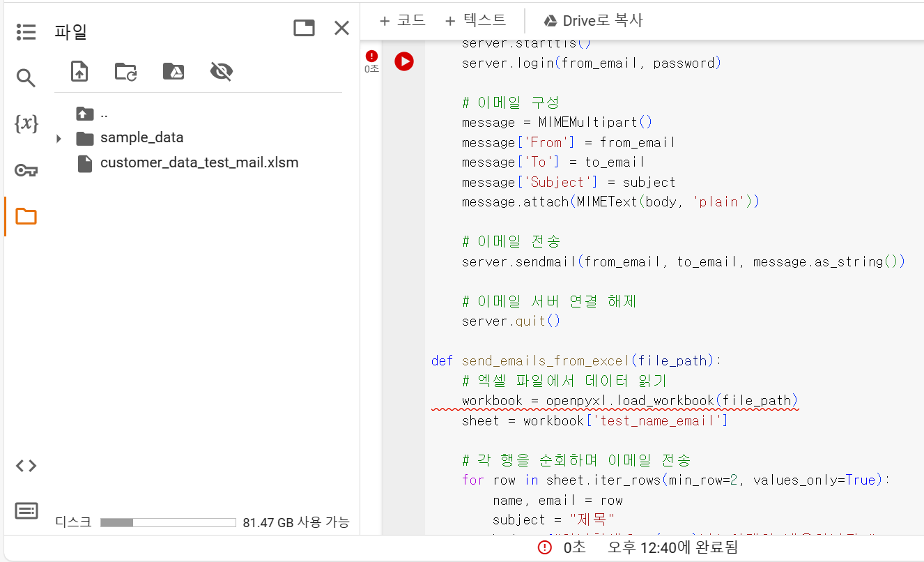Click the Drive logo in Drive로 복사
The width and height of the screenshot is (924, 562).
(x=550, y=21)
